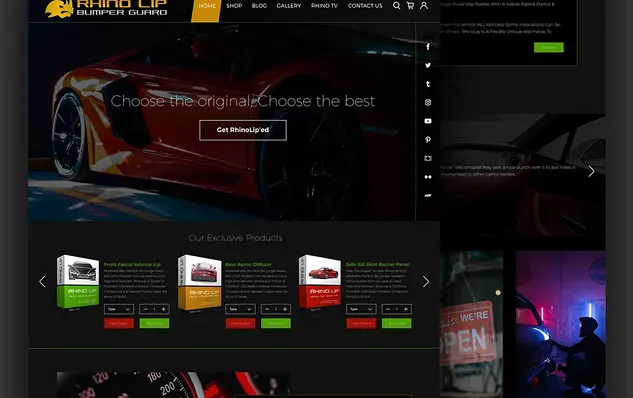Visit the Pinterest social icon
The image size is (633, 398).
pyautogui.click(x=428, y=140)
